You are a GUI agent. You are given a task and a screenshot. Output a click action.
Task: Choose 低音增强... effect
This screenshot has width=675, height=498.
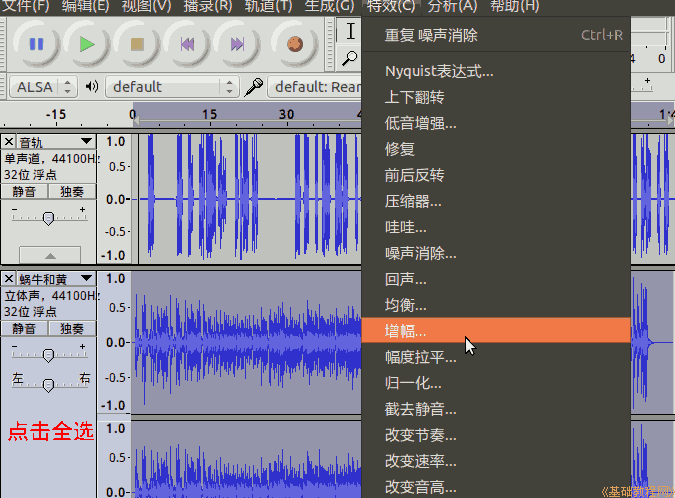click(496, 124)
